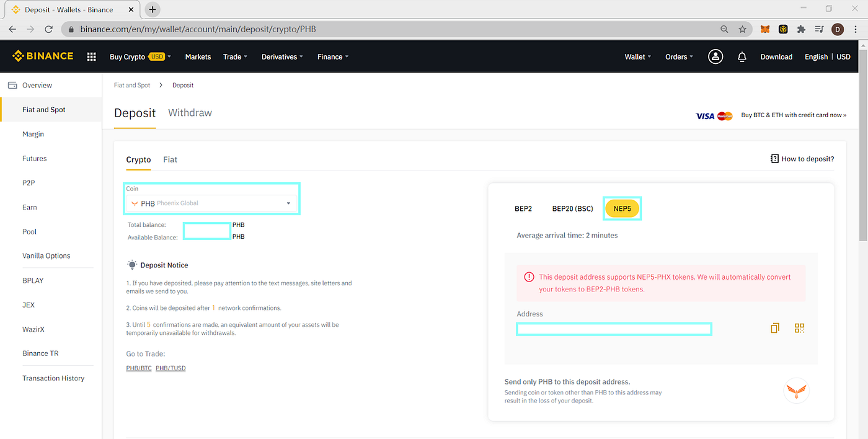This screenshot has width=868, height=439.
Task: Copy the deposit address icon
Action: (774, 328)
